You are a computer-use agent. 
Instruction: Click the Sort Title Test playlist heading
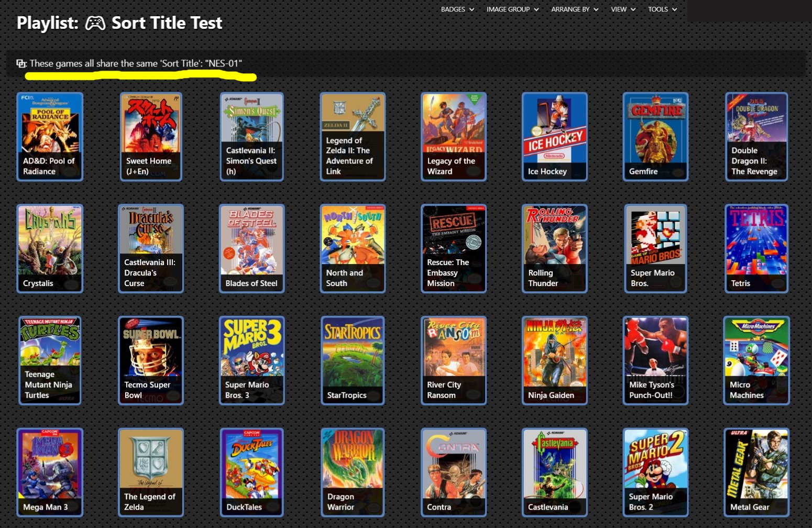point(167,23)
